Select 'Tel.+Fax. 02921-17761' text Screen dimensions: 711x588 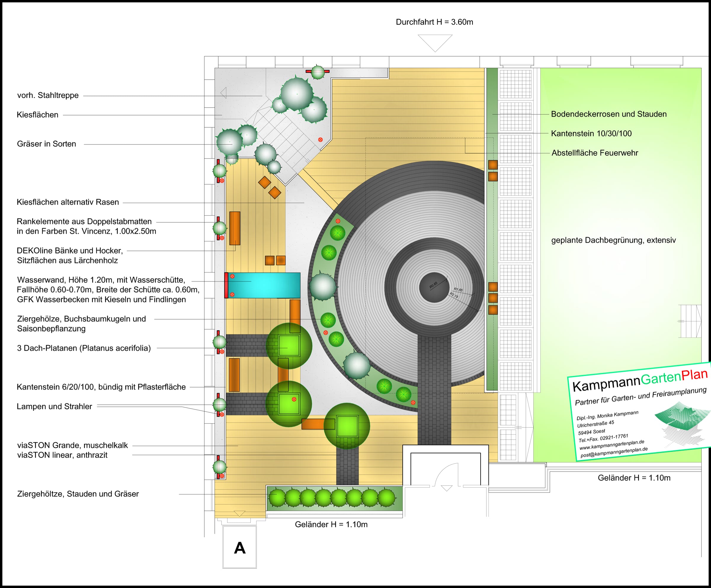[603, 438]
